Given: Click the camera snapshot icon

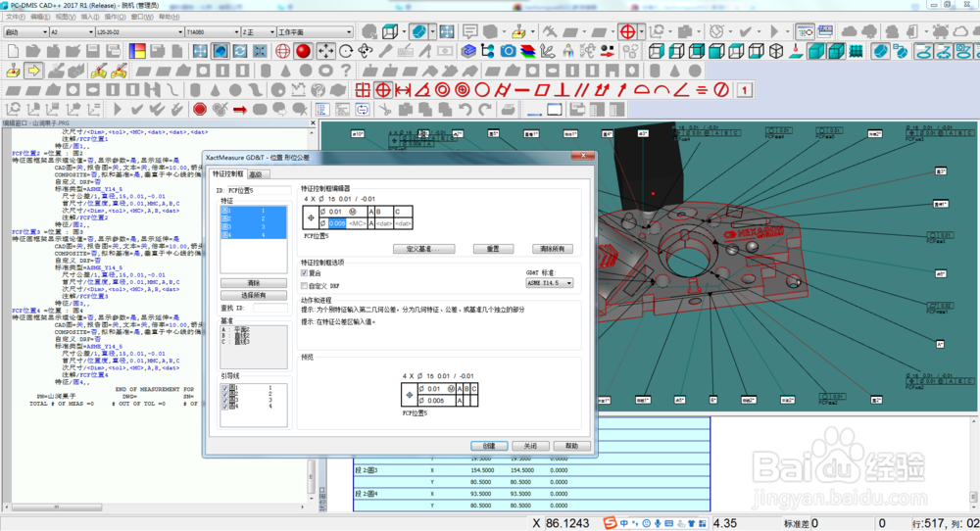Looking at the screenshot, I should point(508,51).
